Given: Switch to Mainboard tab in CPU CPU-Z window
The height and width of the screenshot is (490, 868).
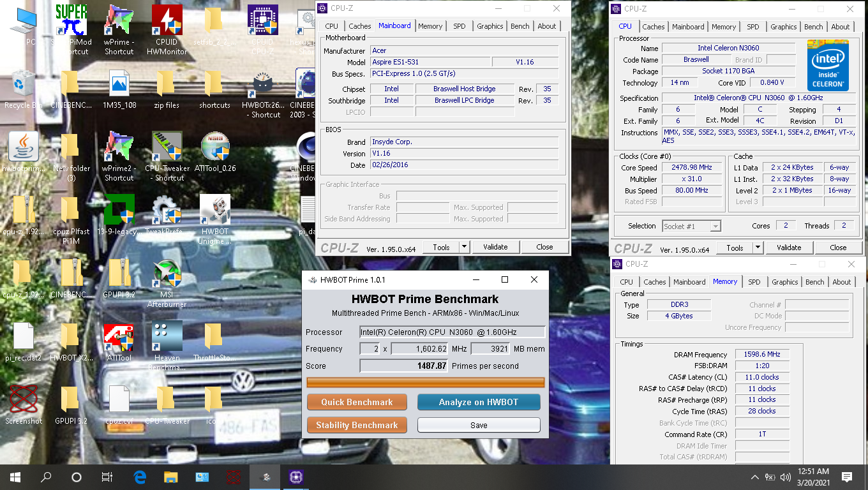Looking at the screenshot, I should coord(688,27).
